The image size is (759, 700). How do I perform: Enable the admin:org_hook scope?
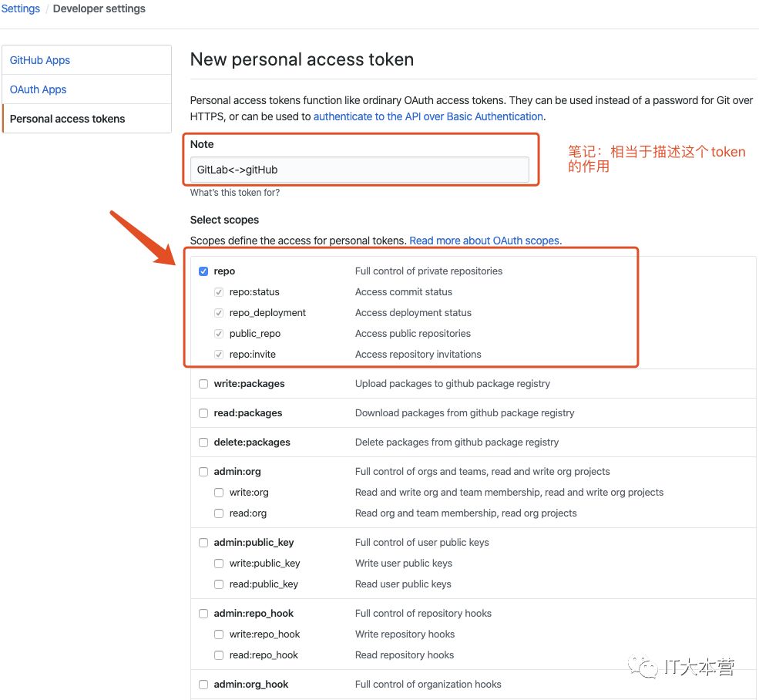203,685
